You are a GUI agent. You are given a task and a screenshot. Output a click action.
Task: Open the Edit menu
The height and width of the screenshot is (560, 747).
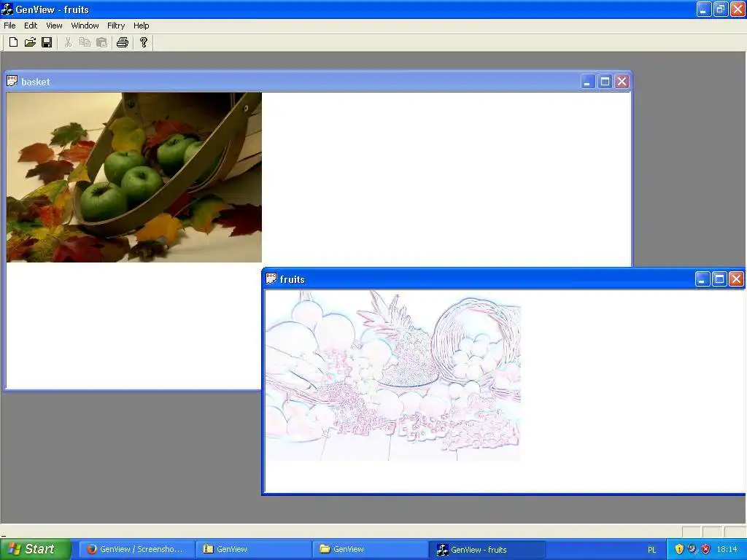click(31, 26)
